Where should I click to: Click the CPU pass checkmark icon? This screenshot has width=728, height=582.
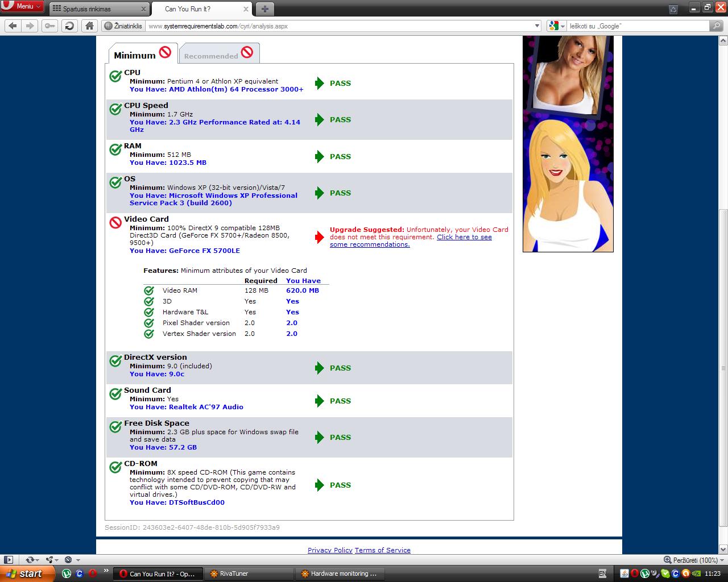pyautogui.click(x=115, y=76)
